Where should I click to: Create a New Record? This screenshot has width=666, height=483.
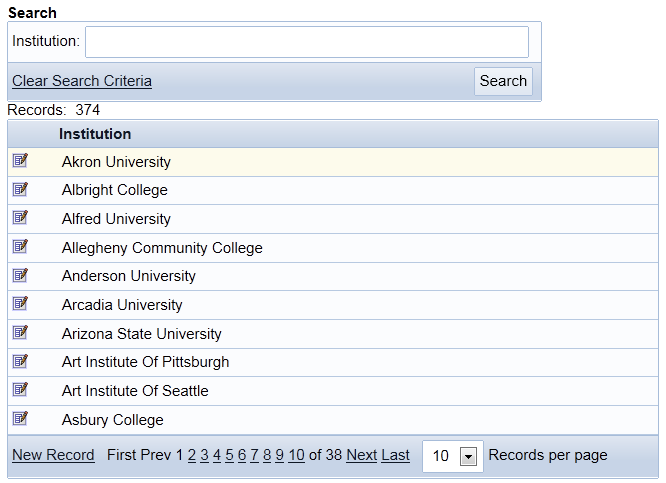[x=53, y=455]
